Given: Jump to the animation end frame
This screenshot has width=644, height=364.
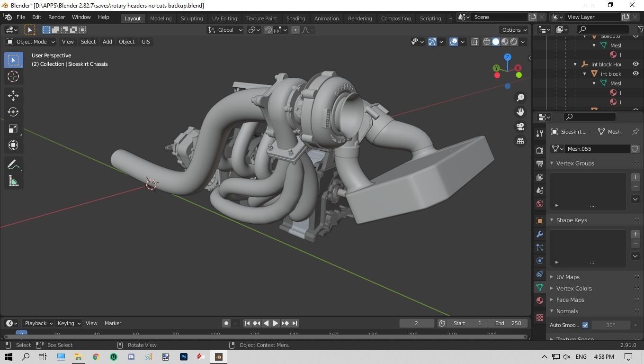Looking at the screenshot, I should [295, 323].
